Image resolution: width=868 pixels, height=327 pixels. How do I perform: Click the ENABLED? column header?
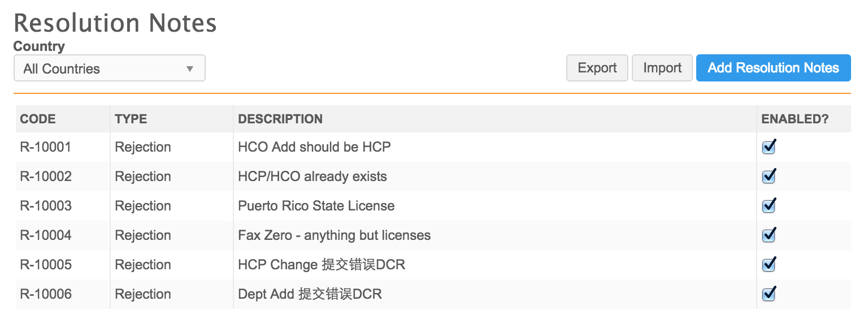click(795, 119)
